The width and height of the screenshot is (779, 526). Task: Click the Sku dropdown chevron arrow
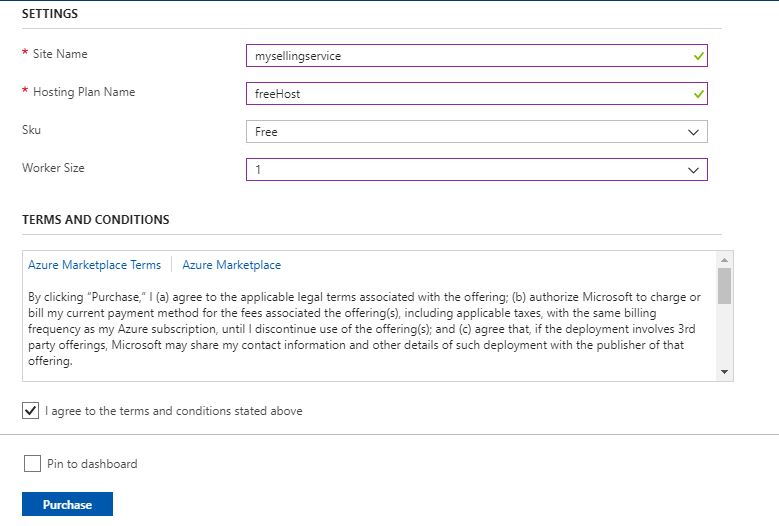(x=693, y=132)
